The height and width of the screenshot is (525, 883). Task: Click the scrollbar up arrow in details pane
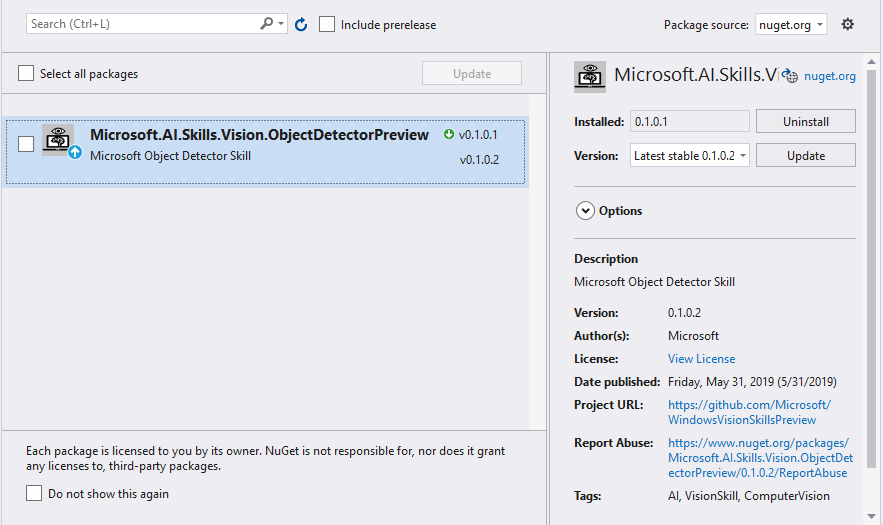point(871,61)
